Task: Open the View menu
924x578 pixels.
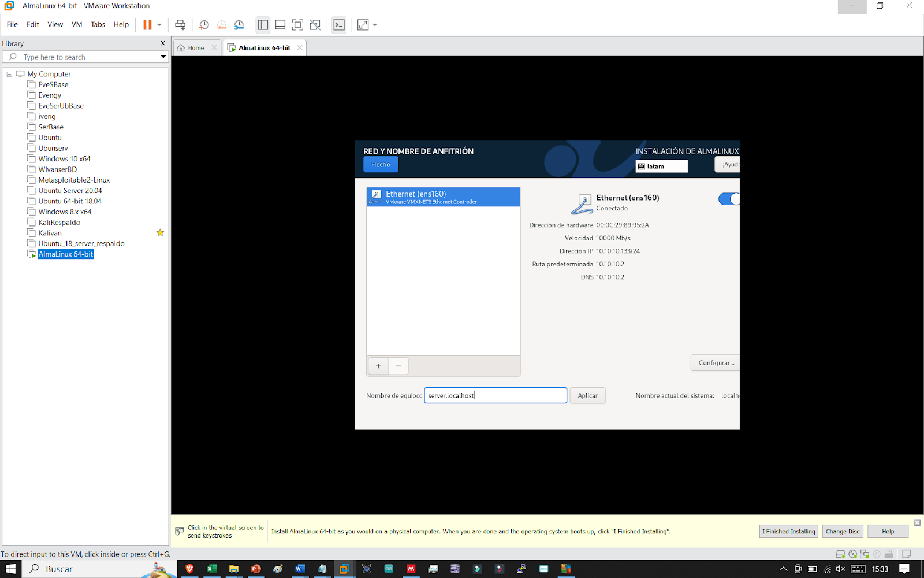Action: pyautogui.click(x=55, y=24)
